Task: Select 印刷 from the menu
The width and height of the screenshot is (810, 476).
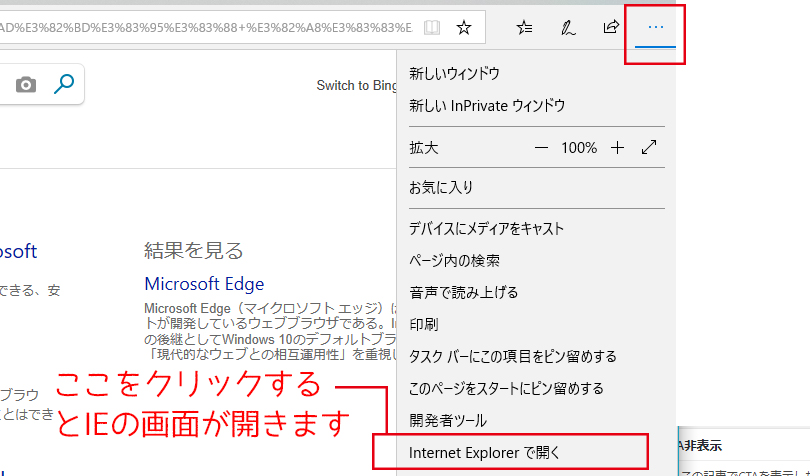Action: point(536,325)
